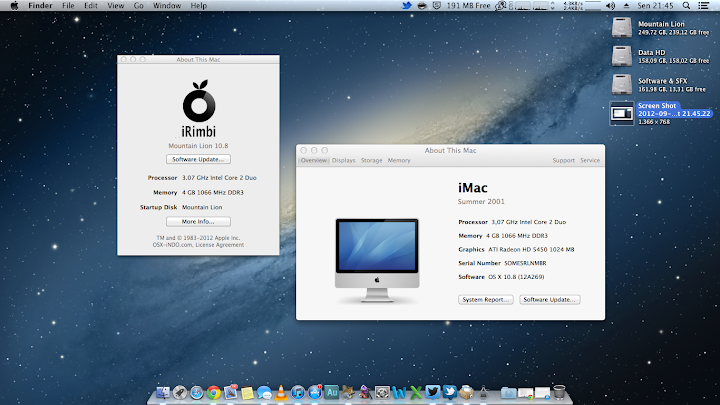Open Notification Center from the menu bar
This screenshot has height=405, width=720.
703,6
